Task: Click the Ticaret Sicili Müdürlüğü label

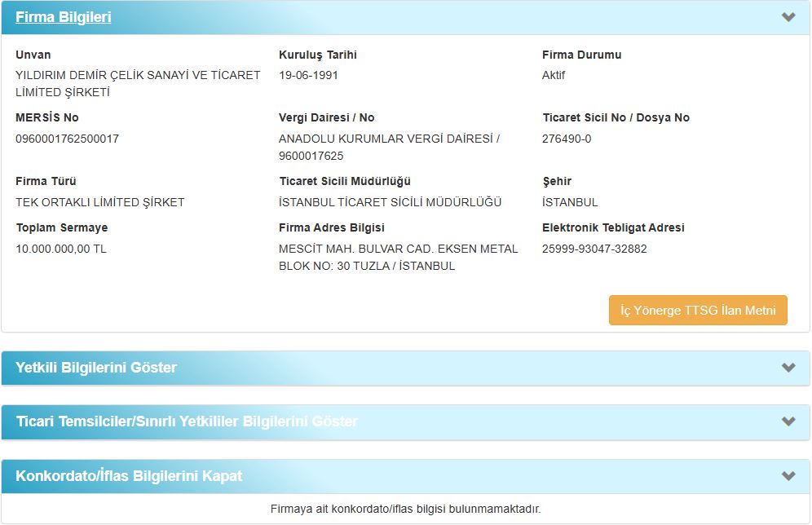Action: click(345, 181)
